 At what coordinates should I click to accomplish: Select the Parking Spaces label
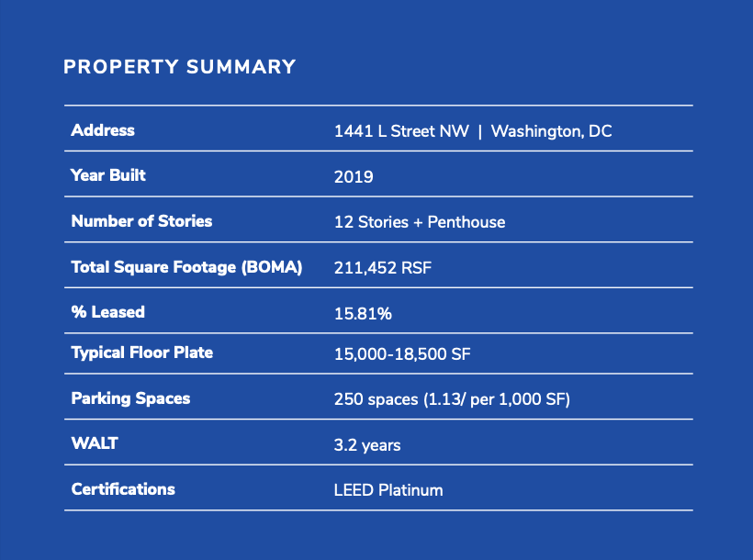(x=130, y=398)
